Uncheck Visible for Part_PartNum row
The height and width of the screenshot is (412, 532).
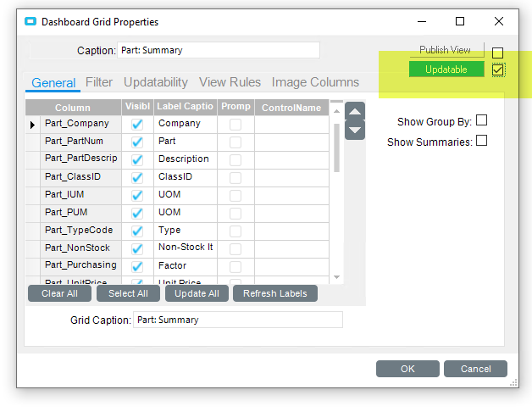[x=137, y=142]
